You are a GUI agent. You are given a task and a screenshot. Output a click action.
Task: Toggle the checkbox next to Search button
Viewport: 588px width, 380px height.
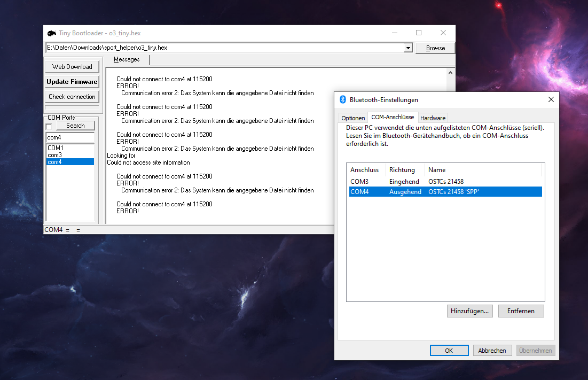[x=49, y=126]
